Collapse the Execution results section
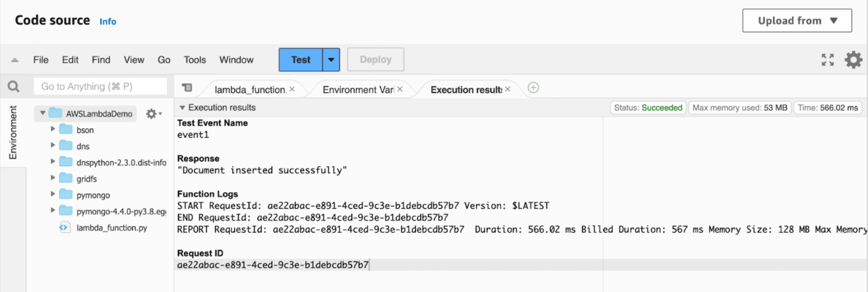 click(182, 107)
